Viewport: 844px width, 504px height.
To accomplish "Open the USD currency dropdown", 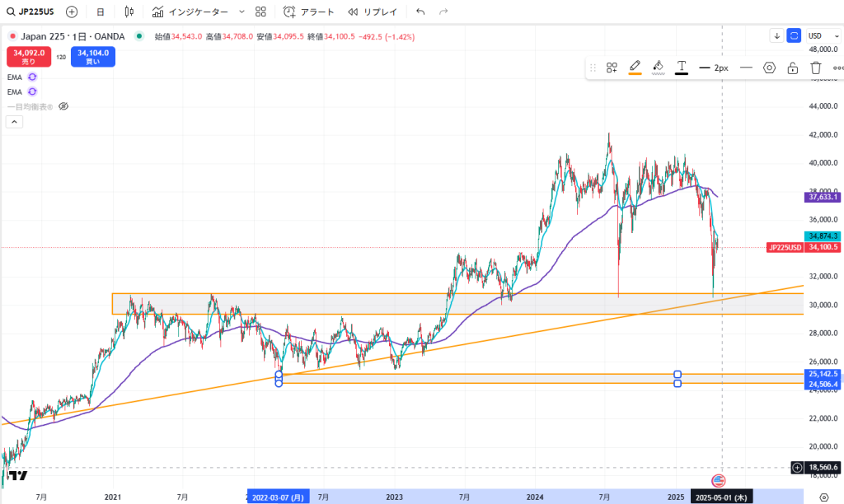I will 818,35.
